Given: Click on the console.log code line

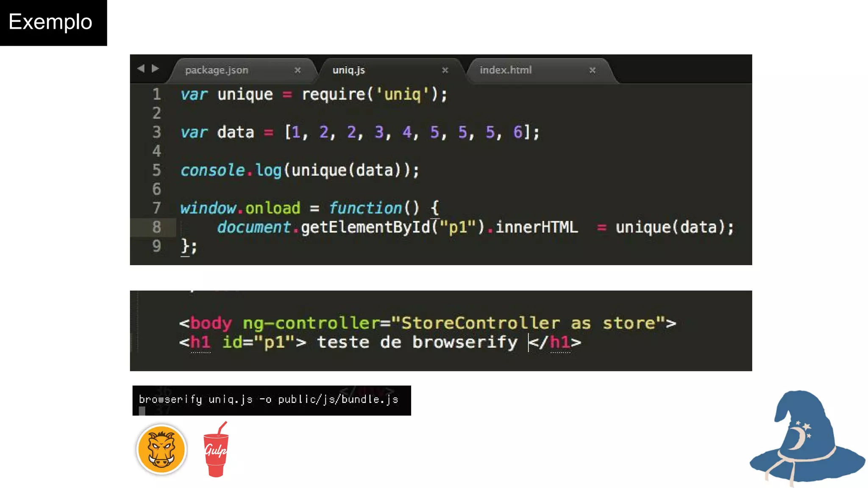Looking at the screenshot, I should (x=300, y=171).
